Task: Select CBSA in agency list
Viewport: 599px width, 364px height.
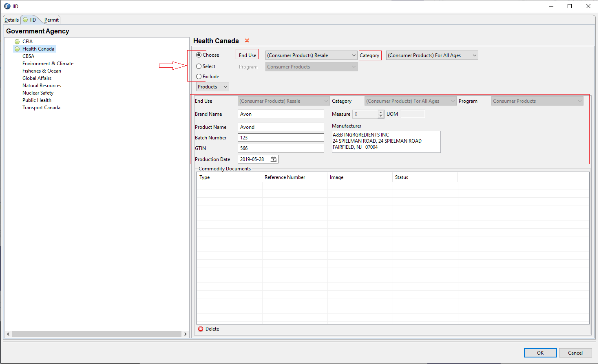Action: [x=28, y=56]
